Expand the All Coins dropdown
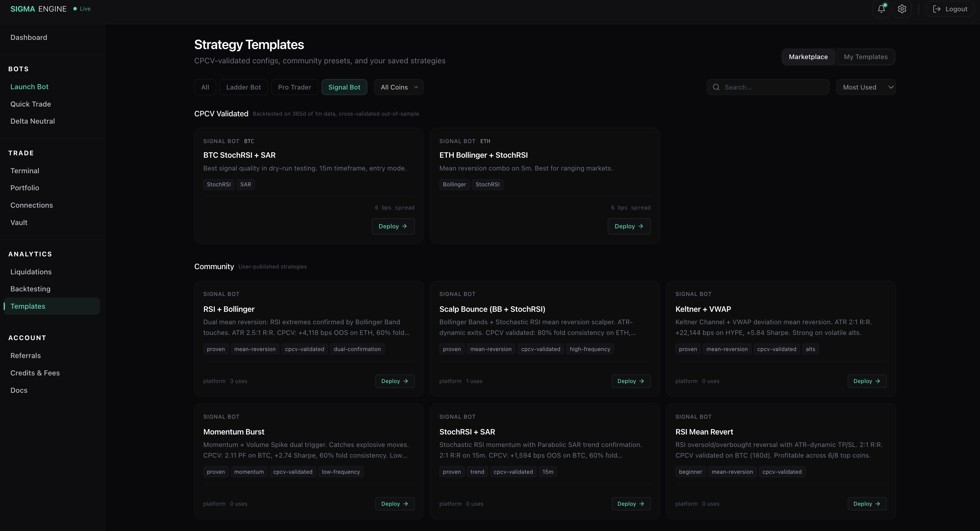Viewport: 980px width, 531px height. pos(399,87)
